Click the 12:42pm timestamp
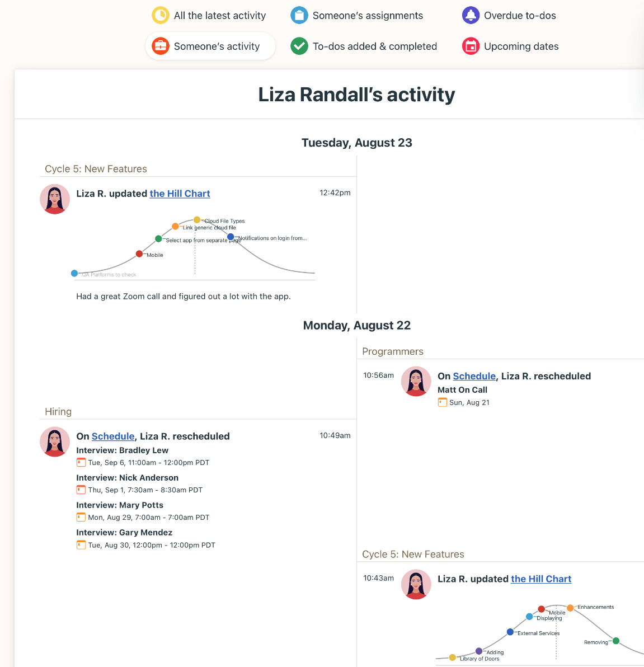 point(335,192)
